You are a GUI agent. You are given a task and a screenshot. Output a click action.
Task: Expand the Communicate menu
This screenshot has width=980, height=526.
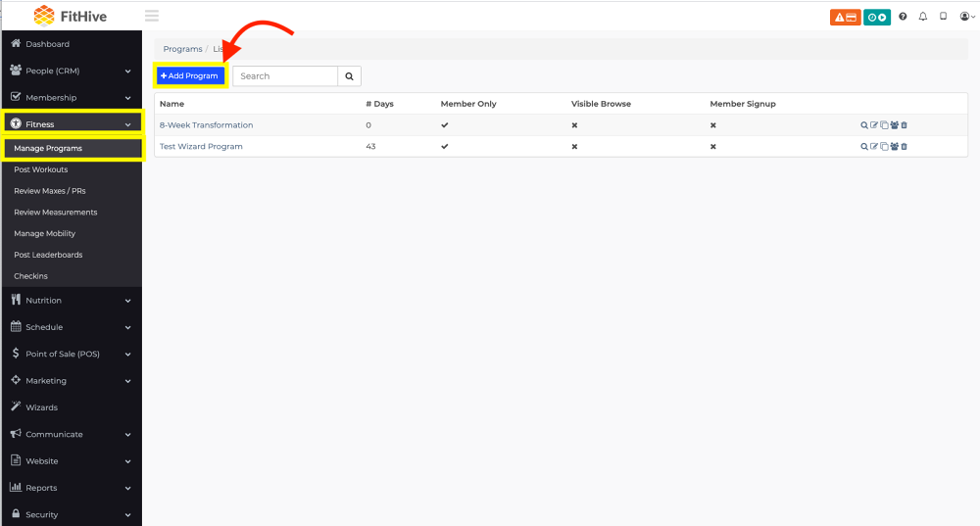(72, 434)
